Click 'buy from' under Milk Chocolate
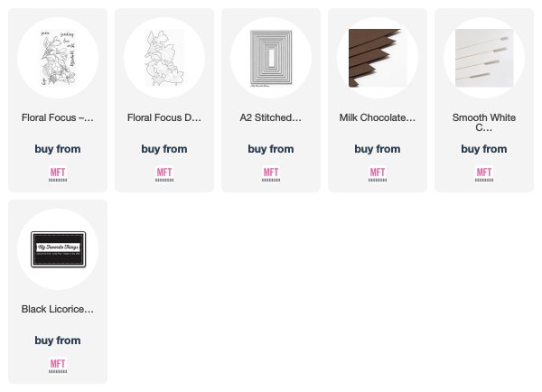This screenshot has width=542, height=392. [x=378, y=149]
